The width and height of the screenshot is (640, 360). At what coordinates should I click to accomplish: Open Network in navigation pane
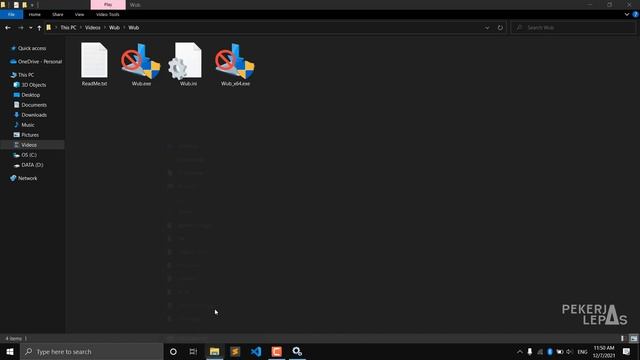pos(27,178)
